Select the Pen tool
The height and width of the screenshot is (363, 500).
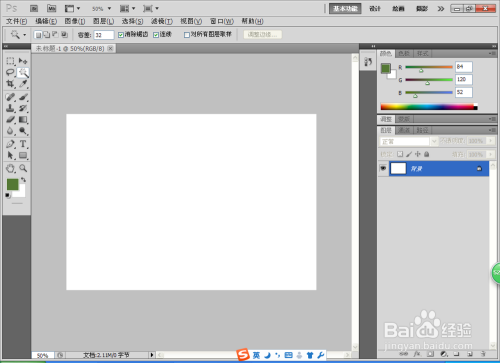10,144
